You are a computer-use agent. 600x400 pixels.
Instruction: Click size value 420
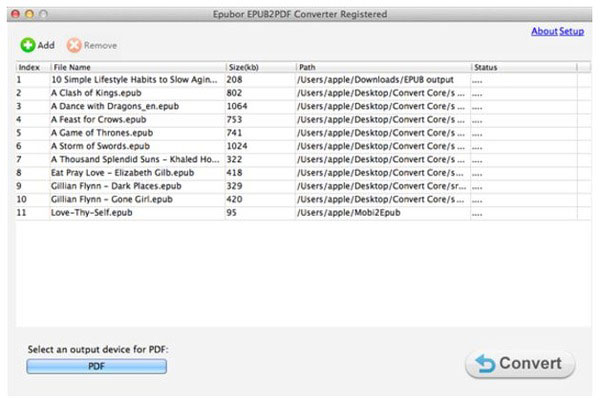point(234,199)
